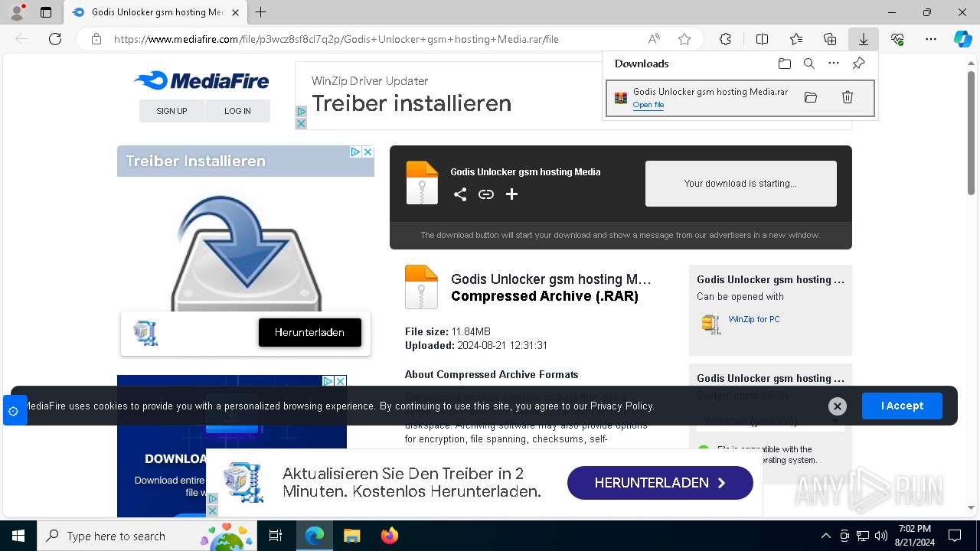Show Godis Unlocker rar in folder
Viewport: 980px width, 551px height.
coord(811,97)
